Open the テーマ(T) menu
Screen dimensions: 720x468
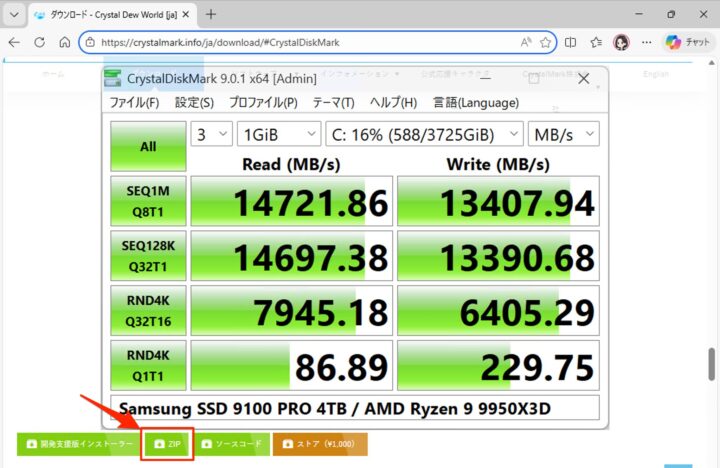(x=333, y=103)
